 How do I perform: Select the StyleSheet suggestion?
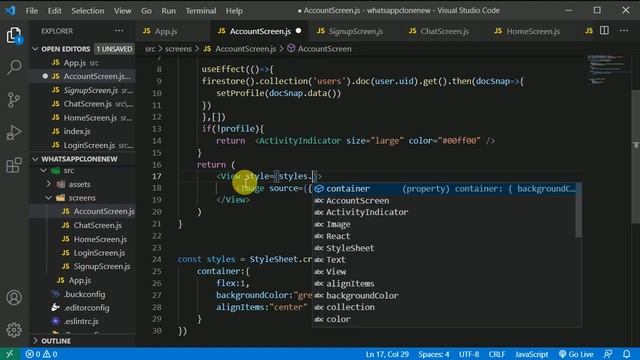445,248
